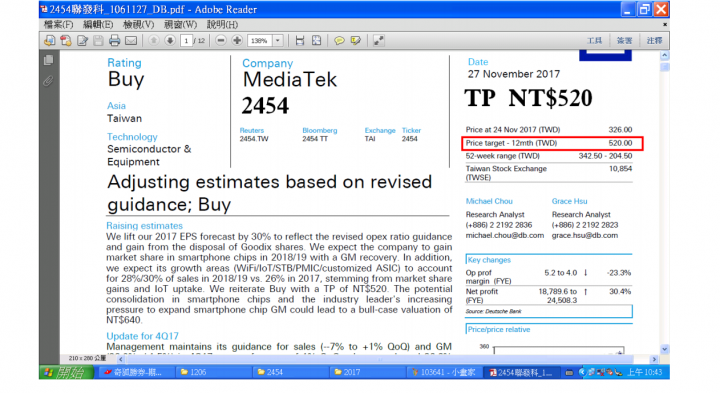
Task: Click the taskbar clock 上午 10:43
Action: tap(645, 372)
